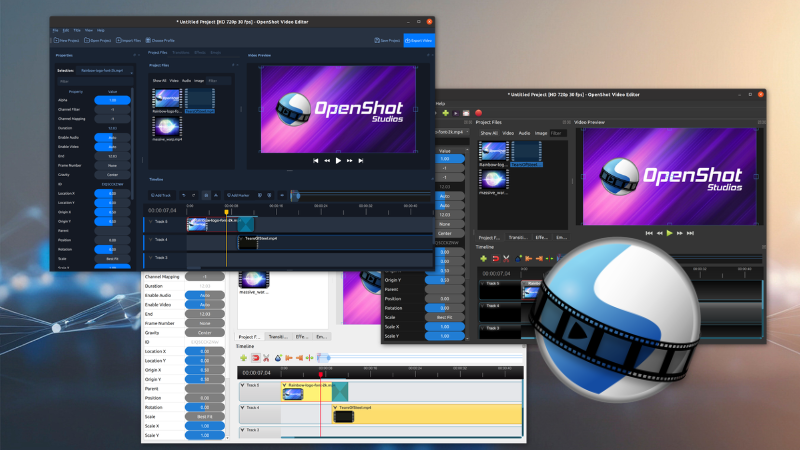Jump to end in gray window preview
This screenshot has height=450, width=800.
690,233
